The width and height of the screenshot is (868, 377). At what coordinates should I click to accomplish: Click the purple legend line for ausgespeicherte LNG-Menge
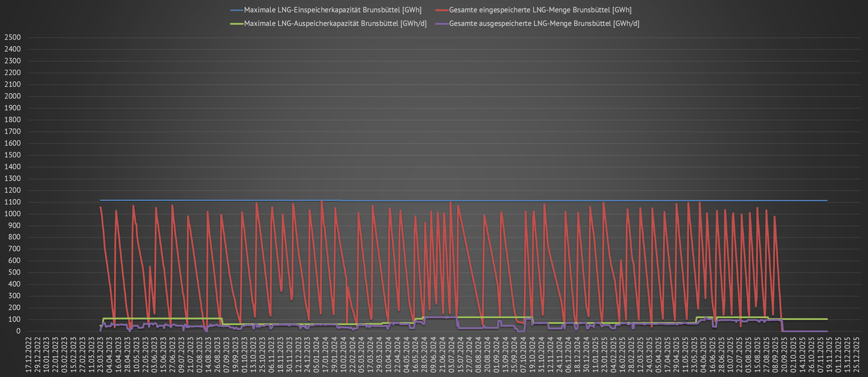(442, 24)
